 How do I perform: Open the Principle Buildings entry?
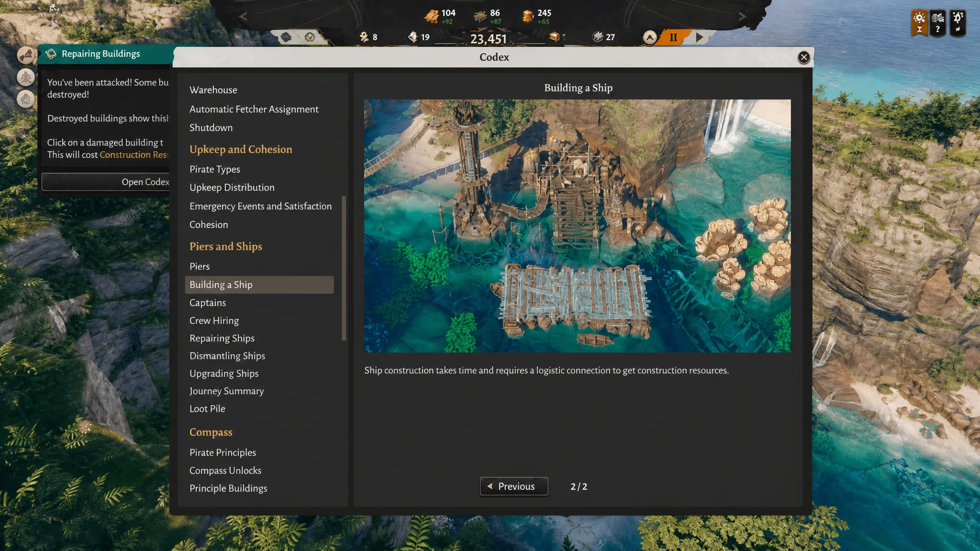pyautogui.click(x=228, y=488)
